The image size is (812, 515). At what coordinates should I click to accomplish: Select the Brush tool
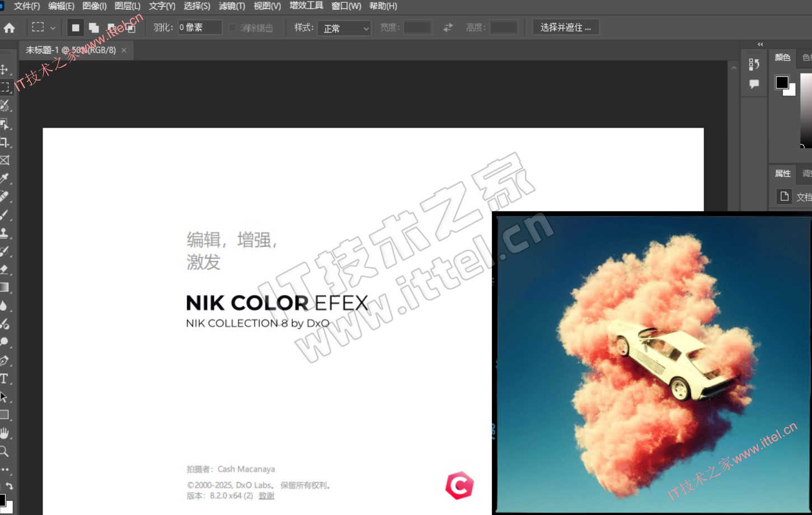pyautogui.click(x=4, y=215)
